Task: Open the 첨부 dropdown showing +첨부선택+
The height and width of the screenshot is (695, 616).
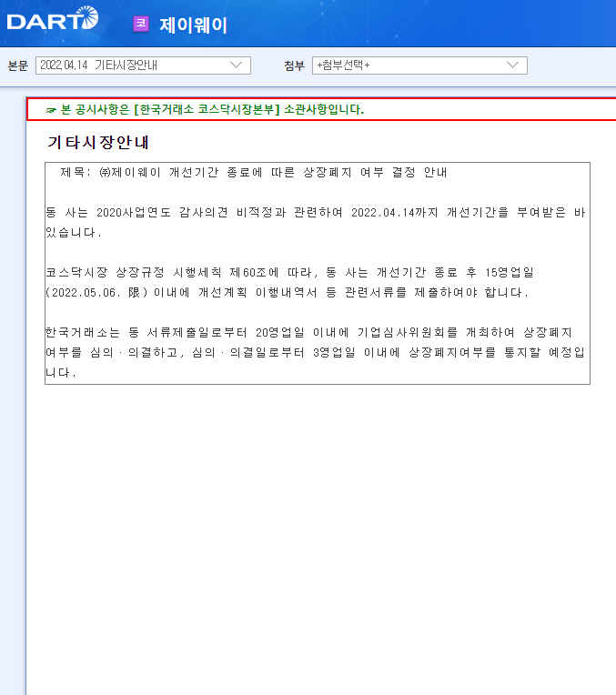Action: (x=419, y=65)
